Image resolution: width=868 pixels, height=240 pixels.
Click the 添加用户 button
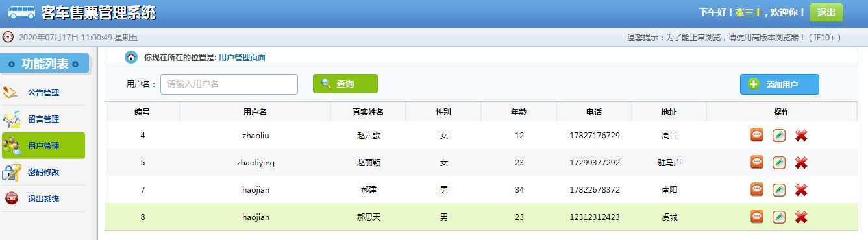click(x=779, y=84)
